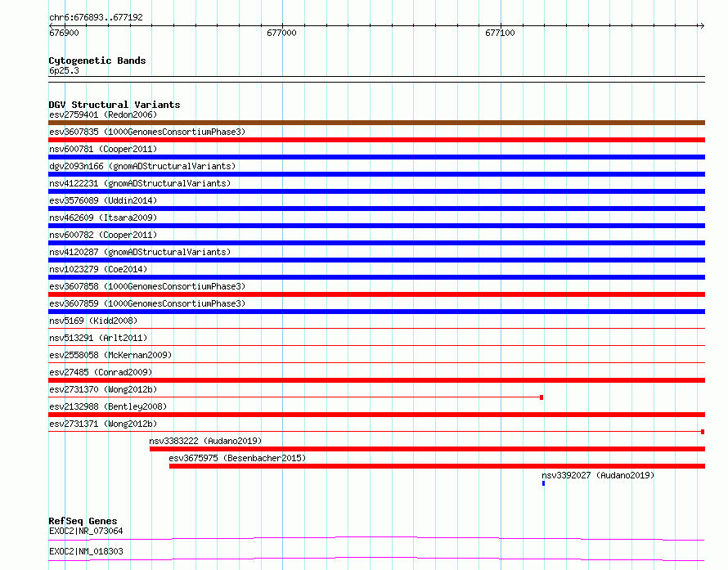This screenshot has width=728, height=570.
Task: Select the brown esv2759401 variant bar
Action: [x=376, y=123]
